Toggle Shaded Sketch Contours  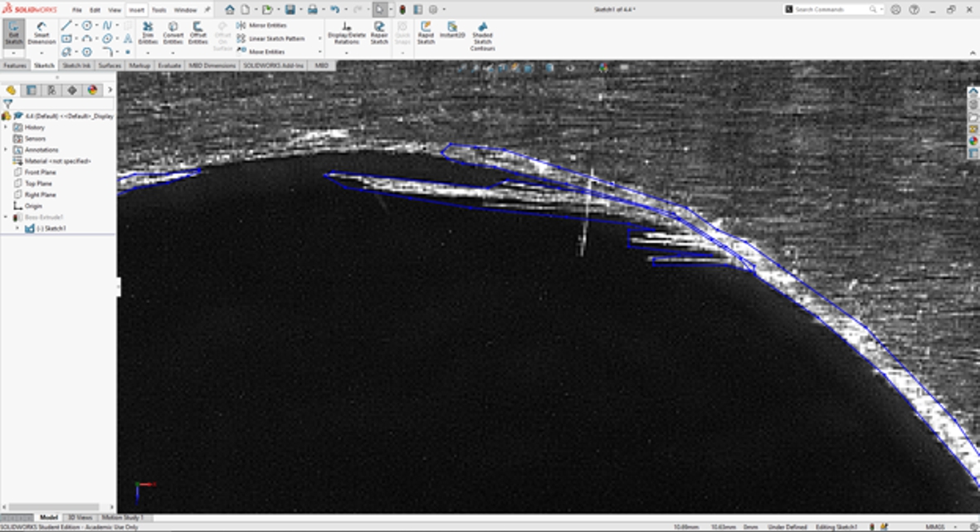(x=482, y=37)
